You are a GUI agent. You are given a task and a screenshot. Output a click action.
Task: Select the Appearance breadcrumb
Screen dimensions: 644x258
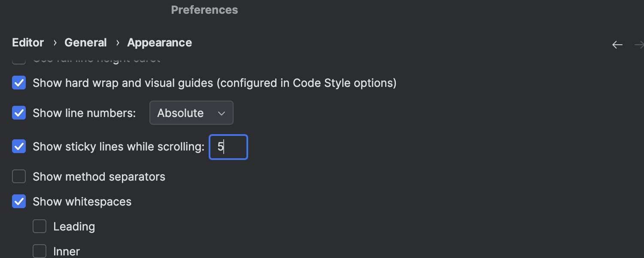coord(159,43)
